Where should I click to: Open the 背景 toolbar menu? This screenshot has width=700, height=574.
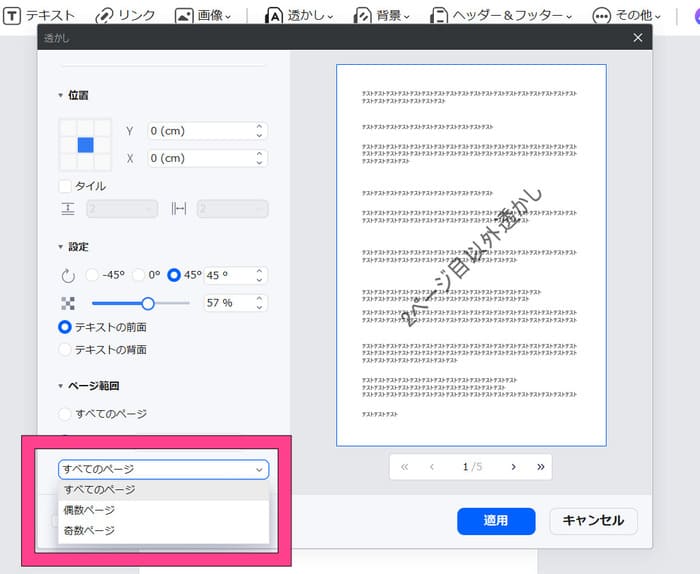[382, 16]
